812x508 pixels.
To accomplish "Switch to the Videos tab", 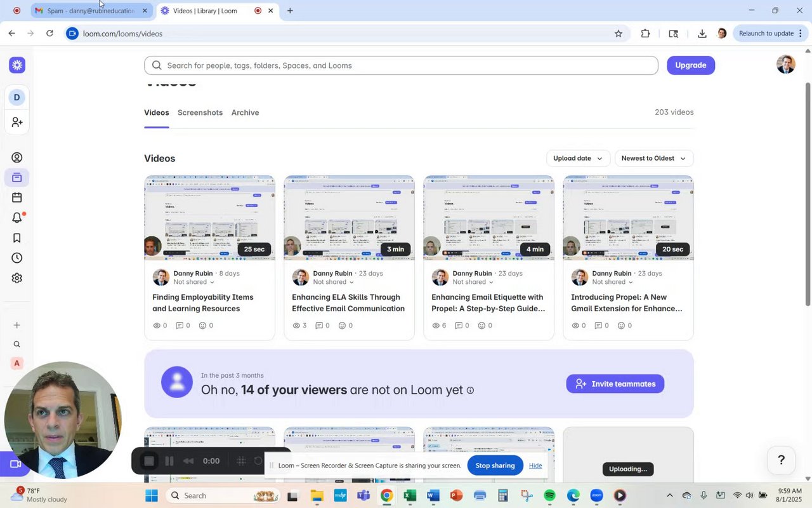I will pyautogui.click(x=156, y=112).
